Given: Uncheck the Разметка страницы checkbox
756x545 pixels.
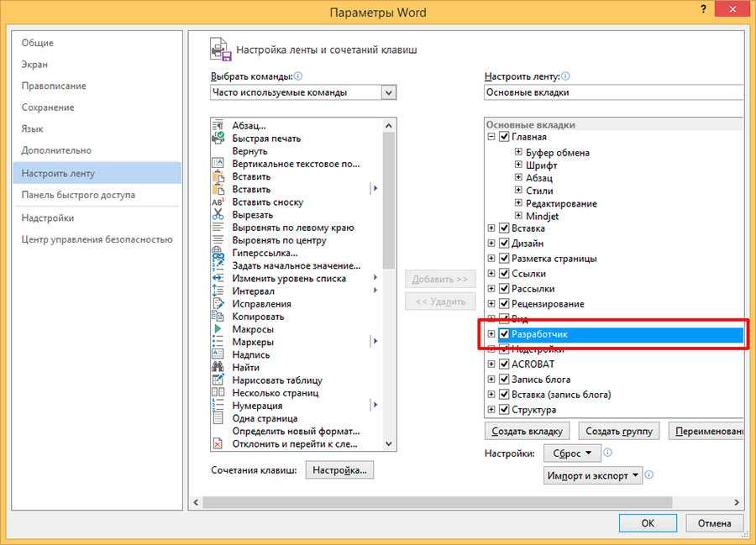Looking at the screenshot, I should point(504,259).
